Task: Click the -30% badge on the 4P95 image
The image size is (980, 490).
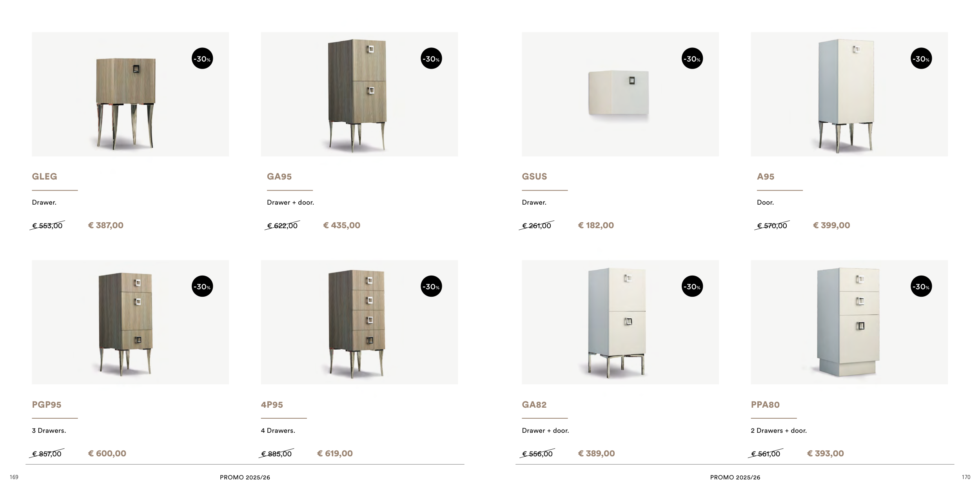Action: click(431, 287)
